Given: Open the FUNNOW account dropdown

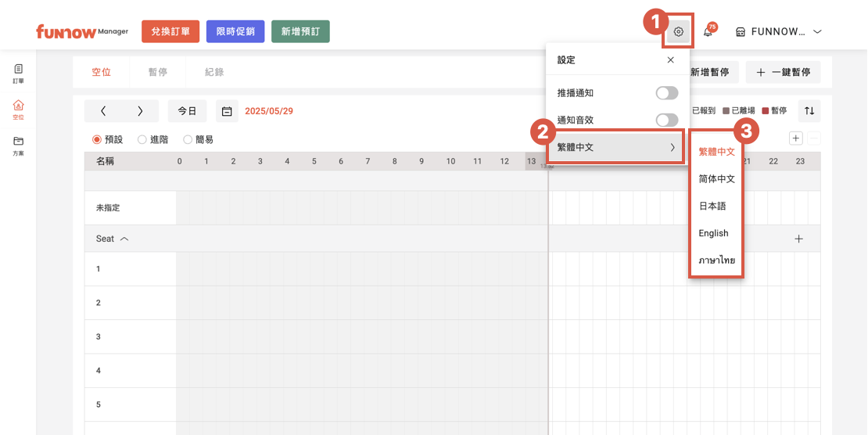Looking at the screenshot, I should pyautogui.click(x=778, y=32).
